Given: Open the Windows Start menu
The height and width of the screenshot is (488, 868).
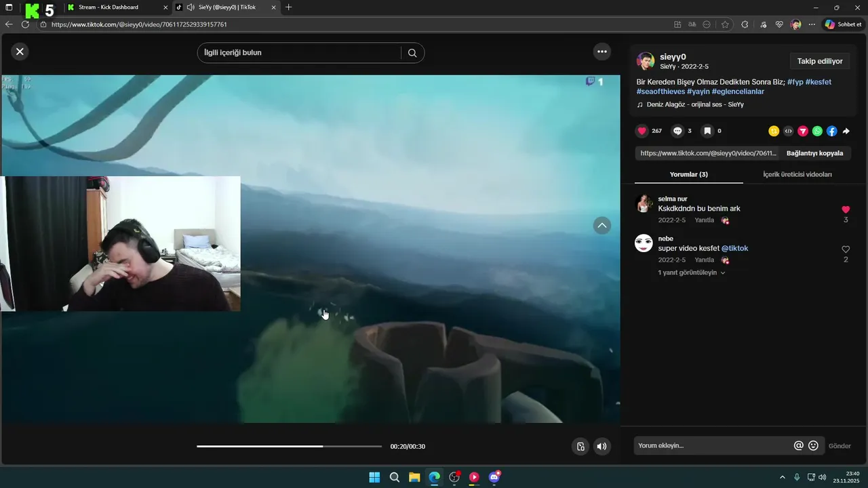Looking at the screenshot, I should click(374, 477).
